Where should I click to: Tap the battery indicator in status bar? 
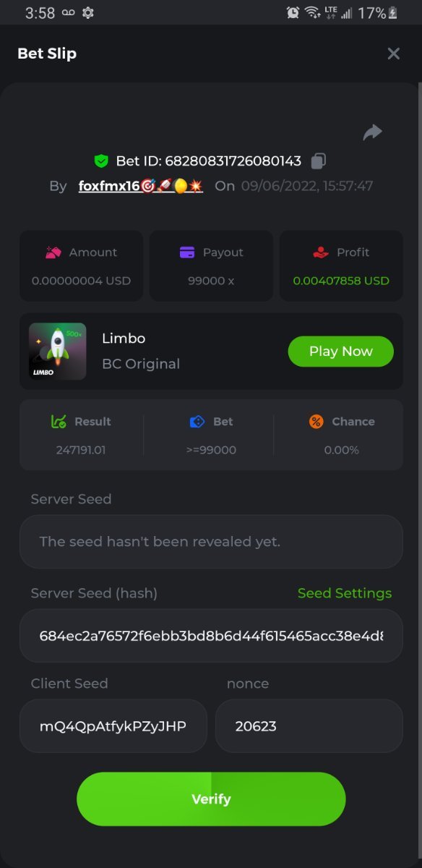[x=393, y=13]
